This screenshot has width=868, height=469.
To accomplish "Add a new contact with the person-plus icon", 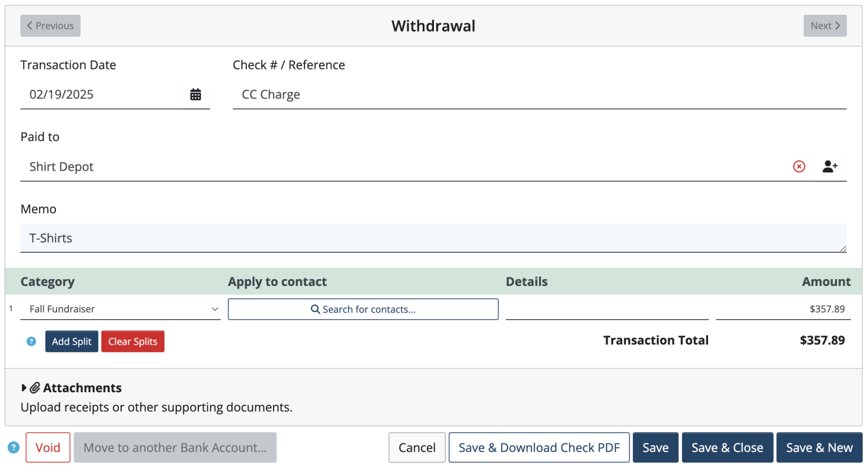I will click(x=830, y=166).
